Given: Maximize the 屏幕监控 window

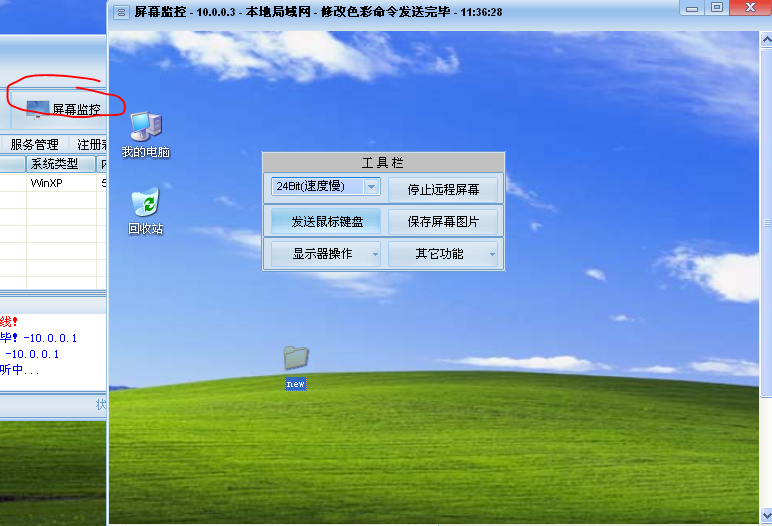Looking at the screenshot, I should 717,8.
